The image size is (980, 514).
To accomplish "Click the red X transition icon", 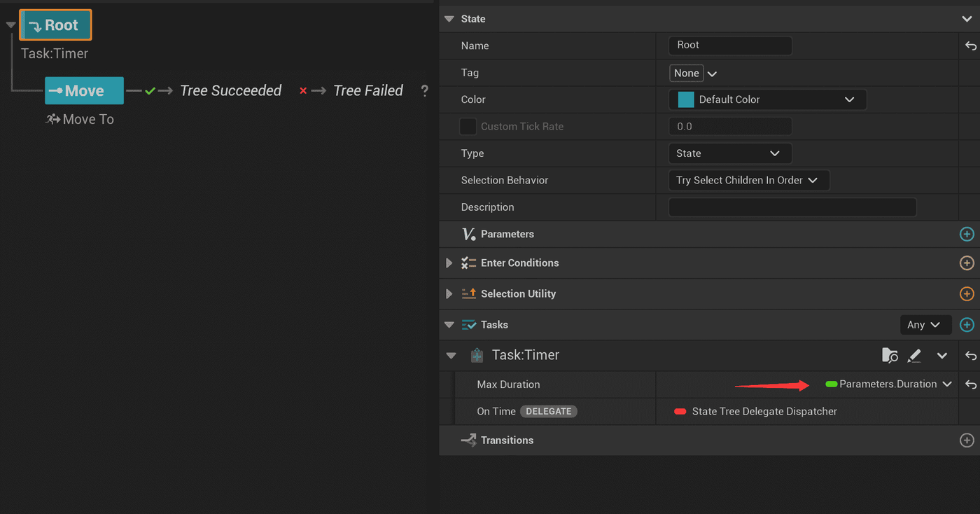I will (303, 91).
